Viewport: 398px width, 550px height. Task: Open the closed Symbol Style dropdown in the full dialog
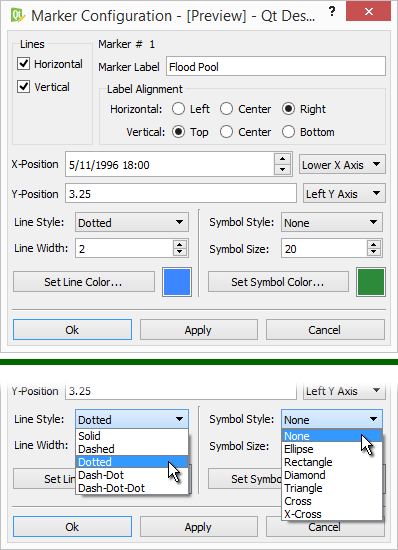point(332,222)
